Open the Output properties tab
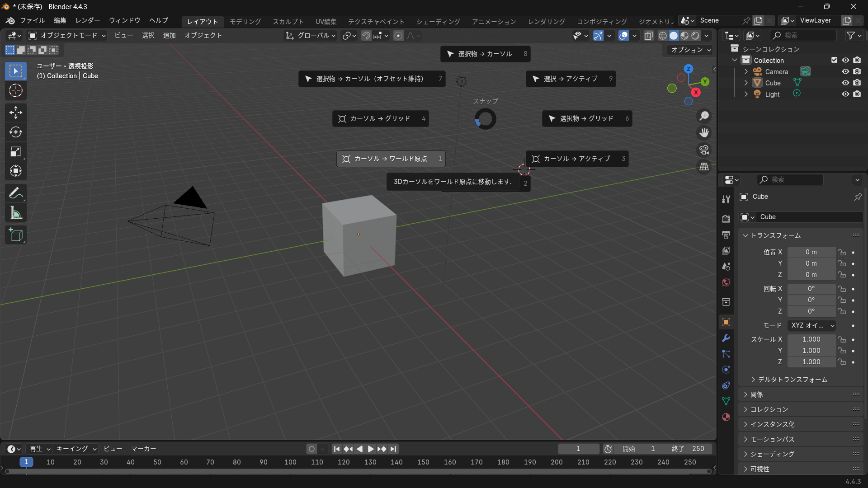 coord(726,235)
